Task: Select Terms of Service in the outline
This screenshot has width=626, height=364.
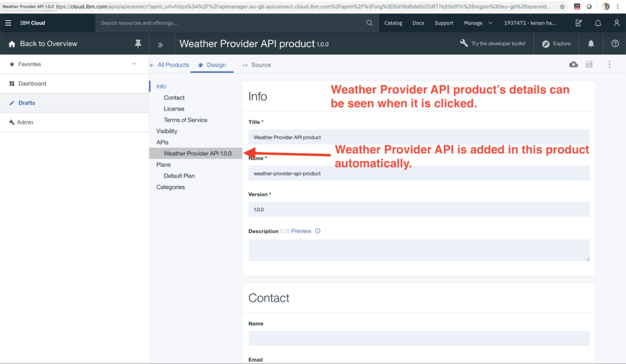Action: [x=185, y=120]
